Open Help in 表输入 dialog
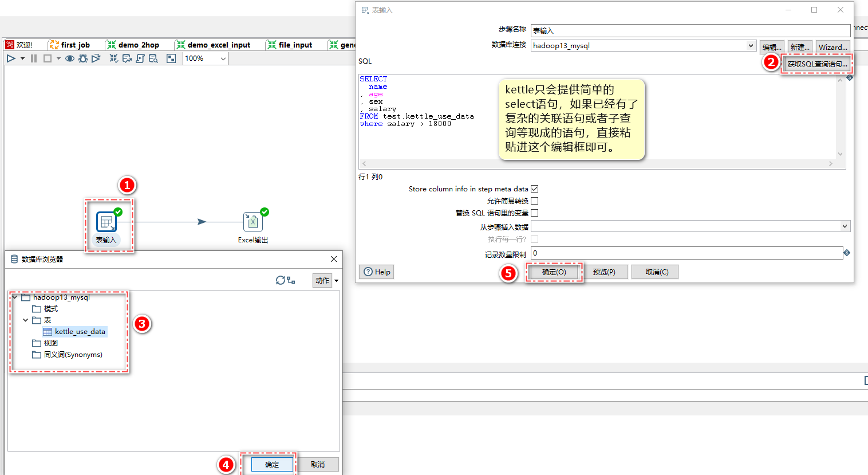This screenshot has height=475, width=868. pos(377,272)
